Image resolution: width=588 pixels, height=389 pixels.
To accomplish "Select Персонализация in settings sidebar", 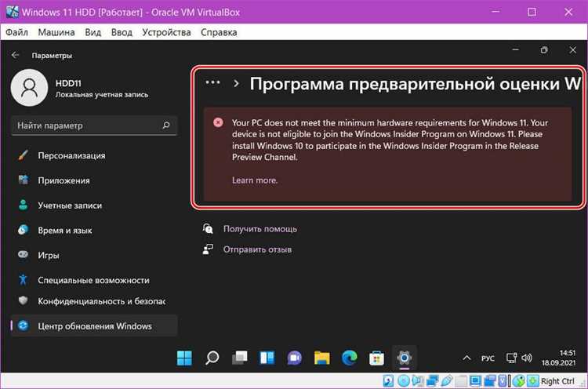I will point(94,155).
